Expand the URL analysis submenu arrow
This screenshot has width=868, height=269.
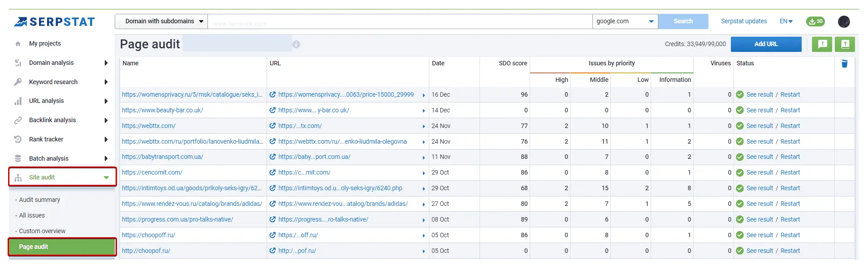coord(106,101)
